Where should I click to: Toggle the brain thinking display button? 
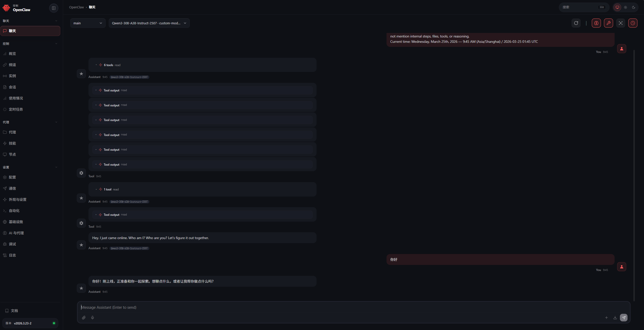click(596, 23)
